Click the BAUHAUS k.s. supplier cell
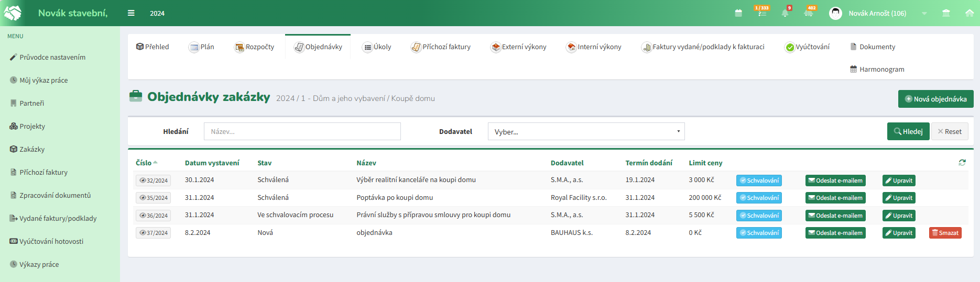This screenshot has width=980, height=282. tap(572, 232)
